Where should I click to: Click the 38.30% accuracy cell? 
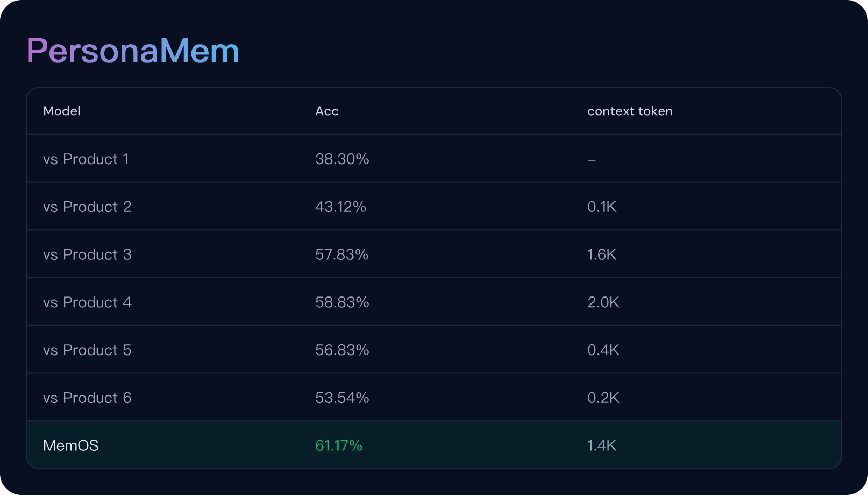click(x=342, y=159)
